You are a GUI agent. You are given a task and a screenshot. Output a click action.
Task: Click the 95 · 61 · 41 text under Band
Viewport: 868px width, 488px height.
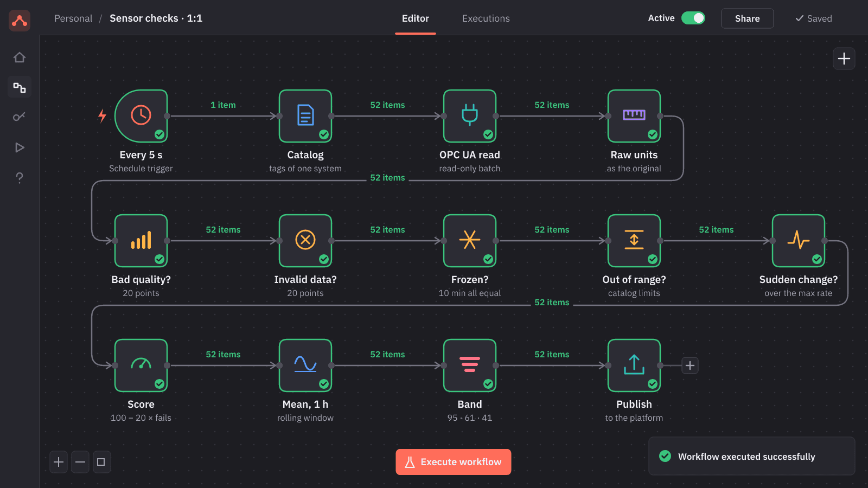tap(470, 418)
